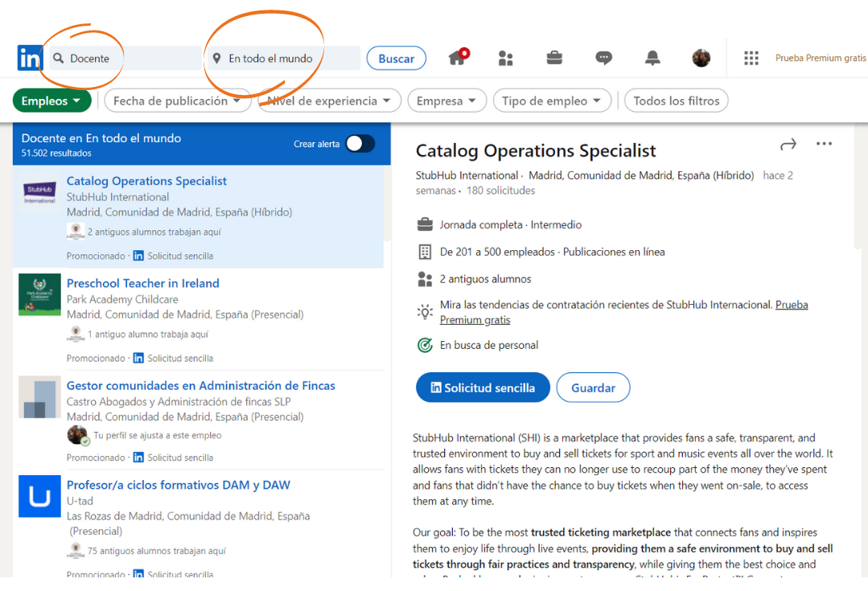Open the Empleos category dropdown
This screenshot has width=868, height=591.
click(51, 101)
